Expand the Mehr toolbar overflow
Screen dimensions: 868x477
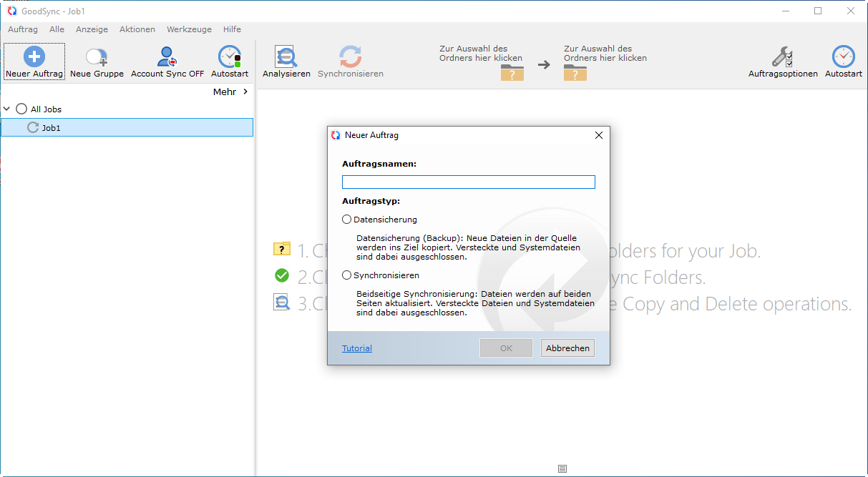click(231, 92)
